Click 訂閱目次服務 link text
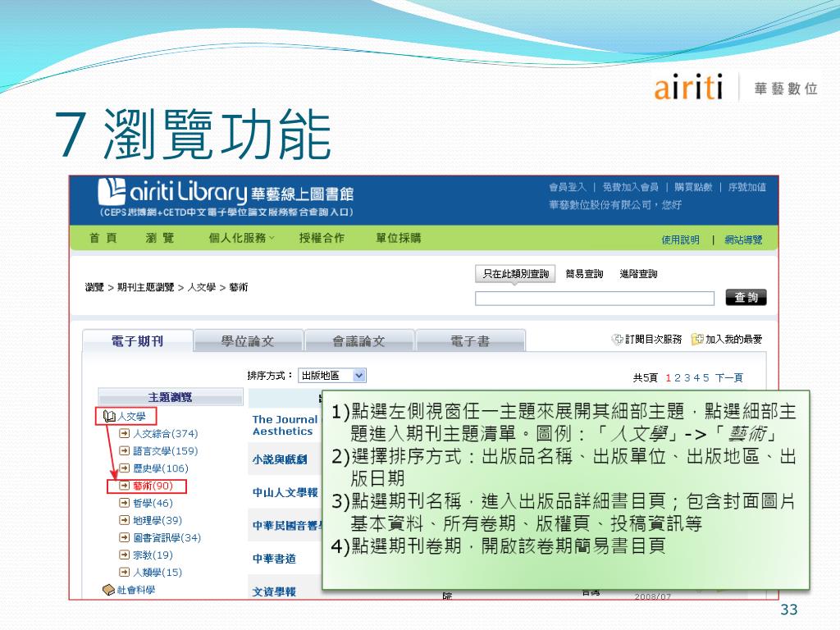This screenshot has height=630, width=840. 654,339
